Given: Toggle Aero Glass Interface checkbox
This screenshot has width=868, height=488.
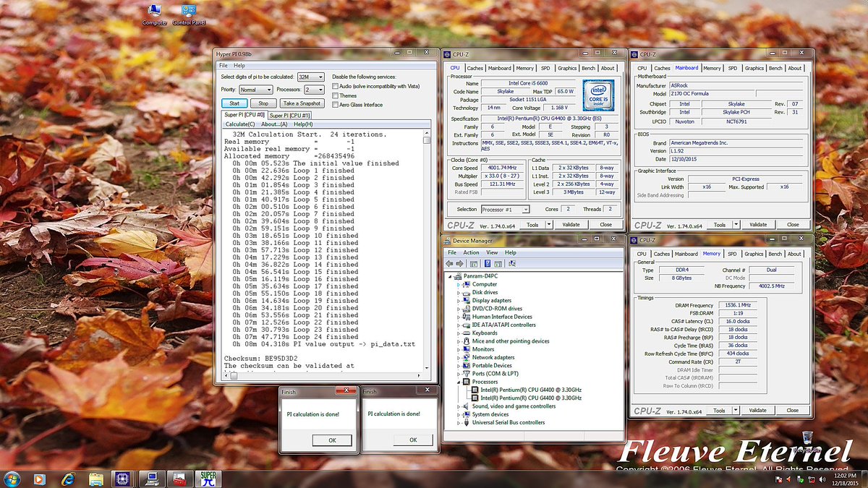Looking at the screenshot, I should coord(335,105).
